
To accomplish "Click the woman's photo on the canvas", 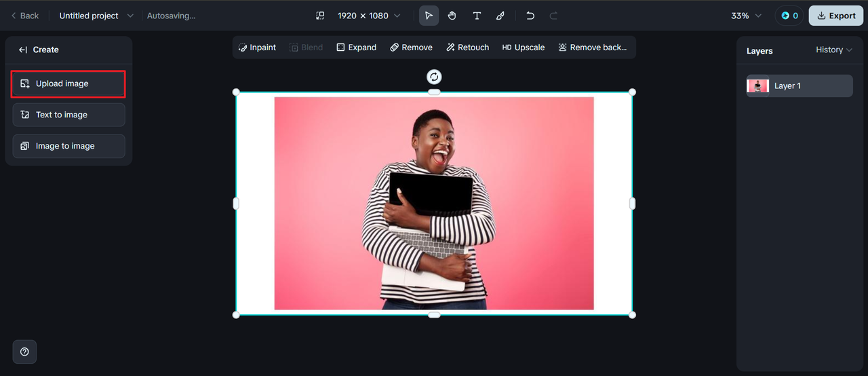I will [x=434, y=203].
